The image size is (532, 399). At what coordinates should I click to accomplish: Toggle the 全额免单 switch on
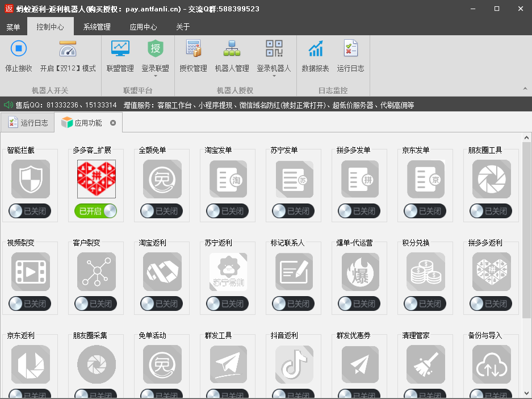pyautogui.click(x=161, y=211)
